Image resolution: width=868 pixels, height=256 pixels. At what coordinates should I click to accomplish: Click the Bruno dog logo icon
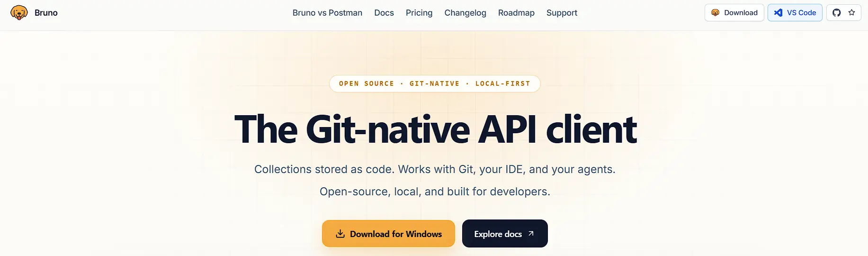(x=19, y=13)
